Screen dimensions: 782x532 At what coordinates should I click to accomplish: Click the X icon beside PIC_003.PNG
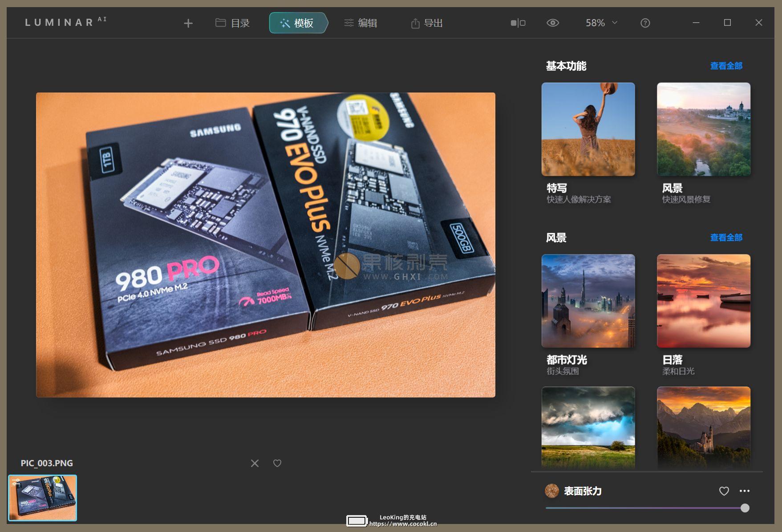(x=255, y=463)
